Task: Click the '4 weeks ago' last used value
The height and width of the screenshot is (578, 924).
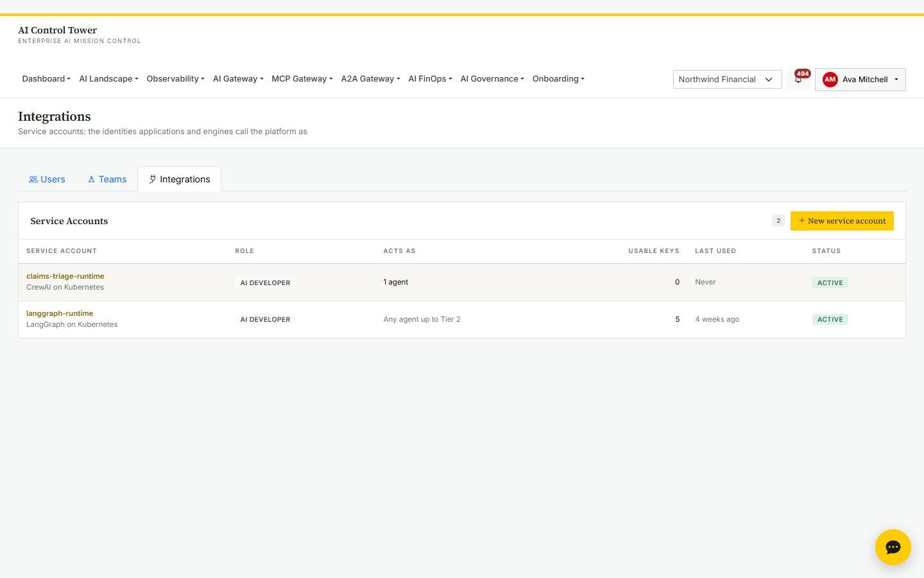Action: click(717, 319)
